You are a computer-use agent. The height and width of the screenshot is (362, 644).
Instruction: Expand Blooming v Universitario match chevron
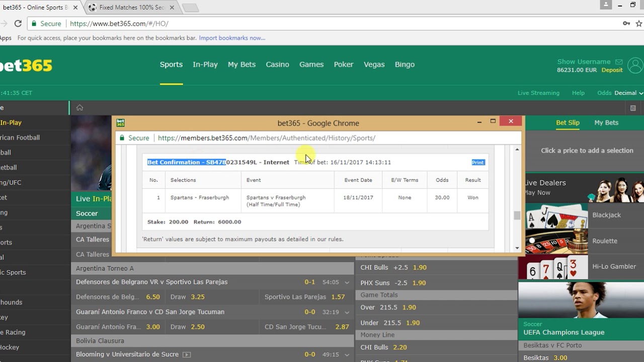coord(347,355)
